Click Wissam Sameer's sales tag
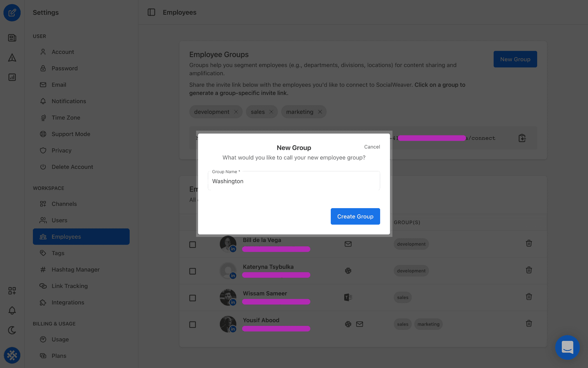The height and width of the screenshot is (368, 588). 402,297
